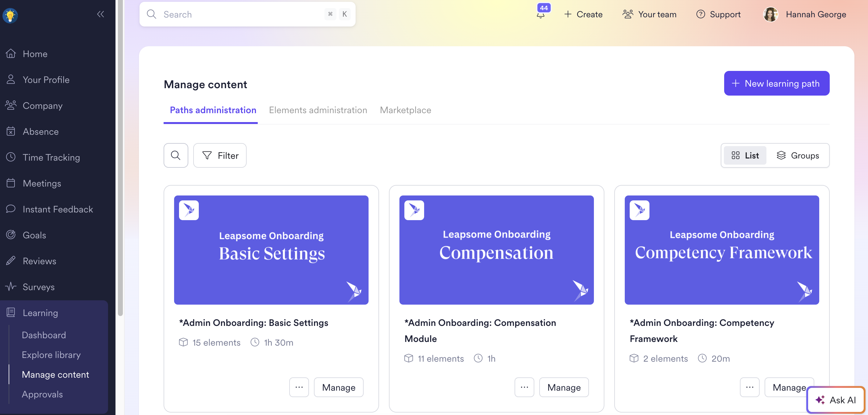Go to Time Tracking in sidebar

click(x=51, y=157)
